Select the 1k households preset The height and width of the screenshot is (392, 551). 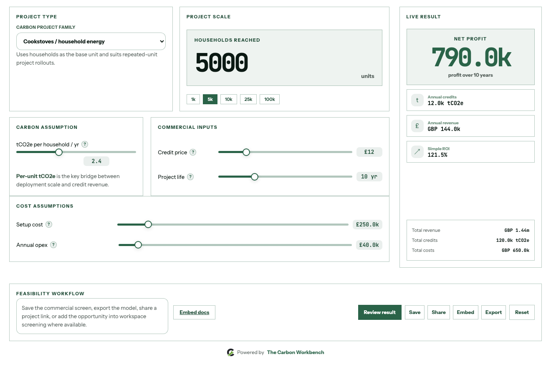[193, 99]
